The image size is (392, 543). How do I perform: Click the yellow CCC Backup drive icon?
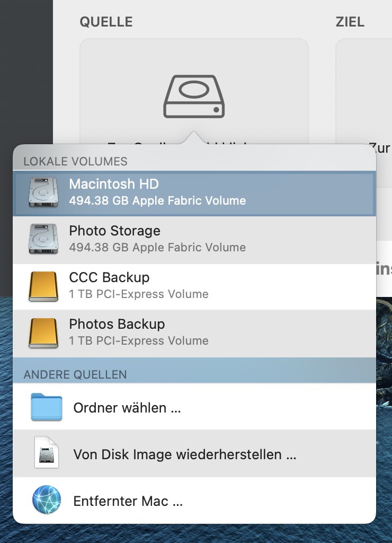43,286
